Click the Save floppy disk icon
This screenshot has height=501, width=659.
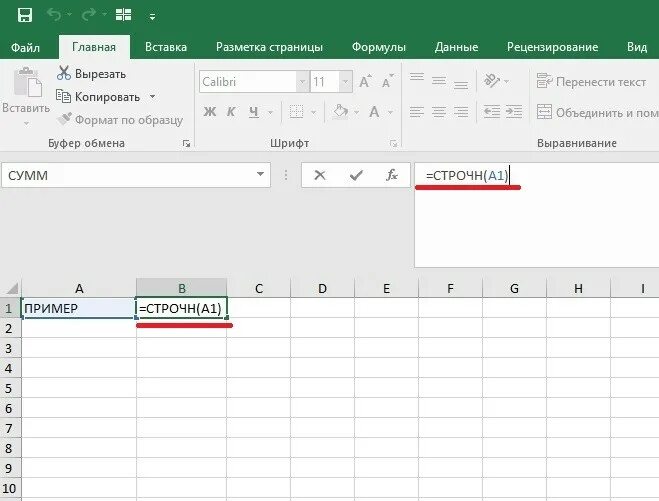[24, 16]
